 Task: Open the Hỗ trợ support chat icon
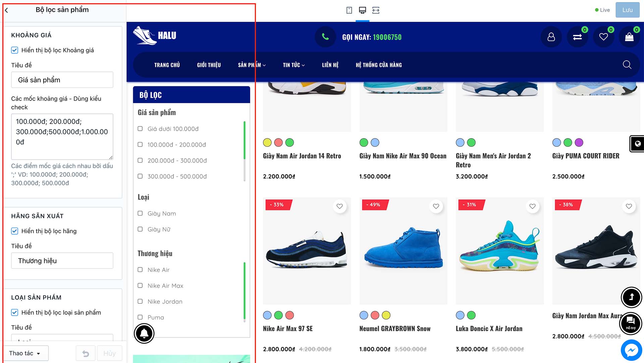tap(631, 323)
